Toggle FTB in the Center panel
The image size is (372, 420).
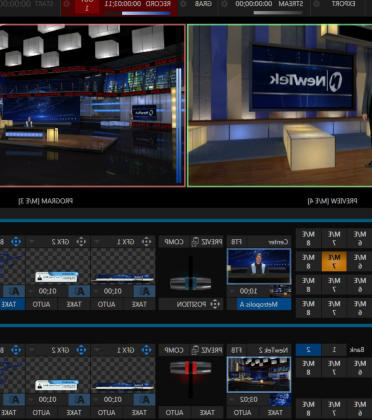pos(237,242)
